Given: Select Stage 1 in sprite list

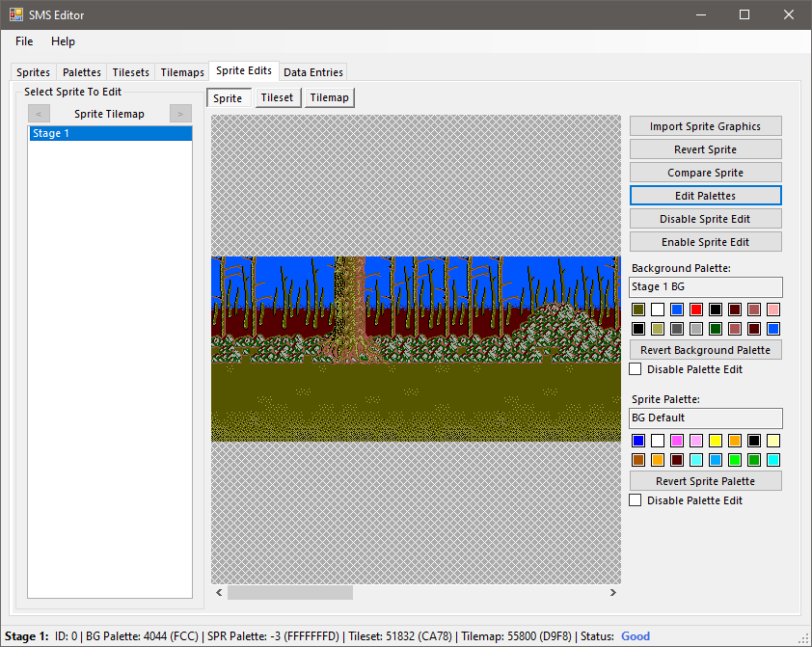Looking at the screenshot, I should click(111, 133).
